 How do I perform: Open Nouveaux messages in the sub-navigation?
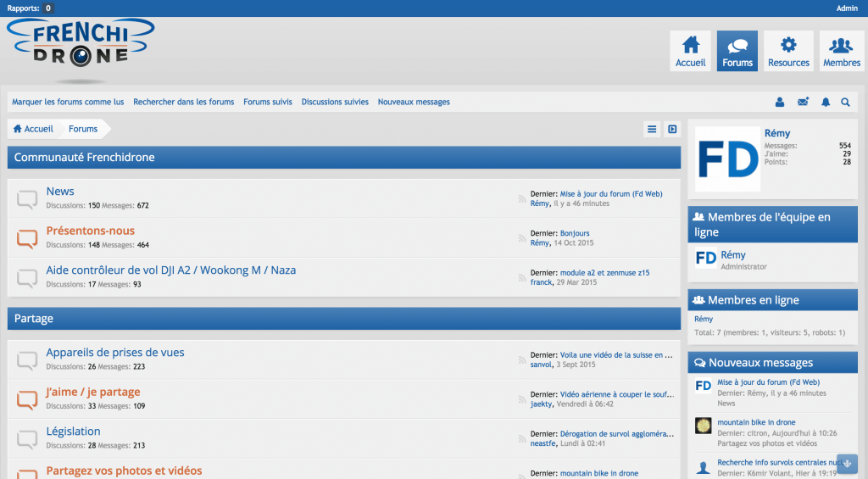pyautogui.click(x=414, y=102)
